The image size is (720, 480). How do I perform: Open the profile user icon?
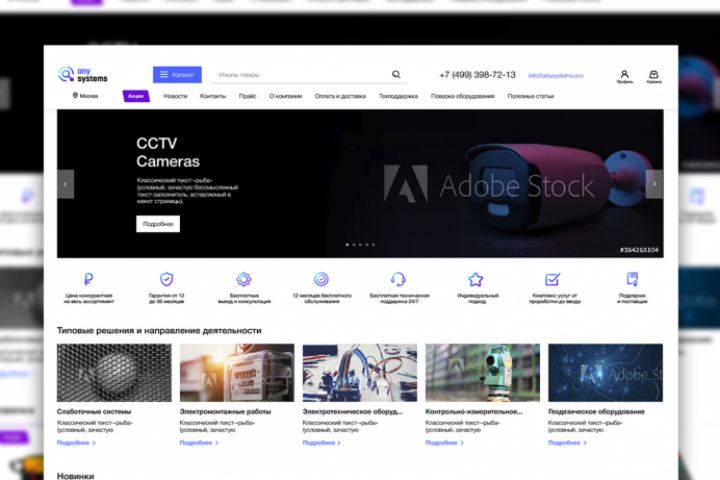coord(624,76)
